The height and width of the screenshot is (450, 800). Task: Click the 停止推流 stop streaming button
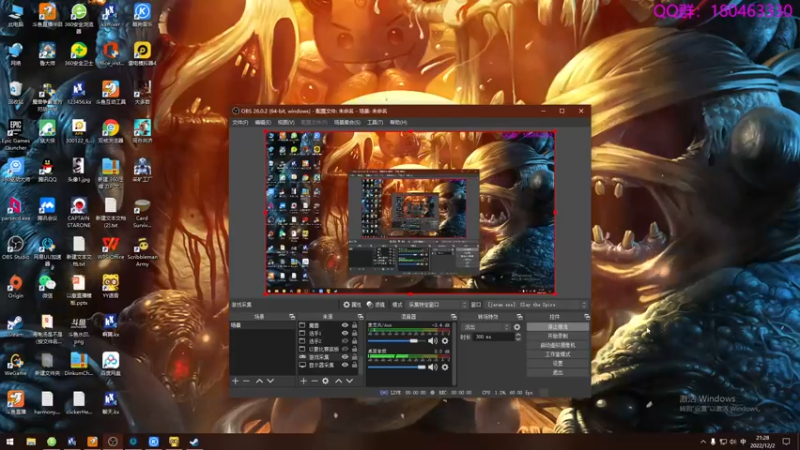558,327
